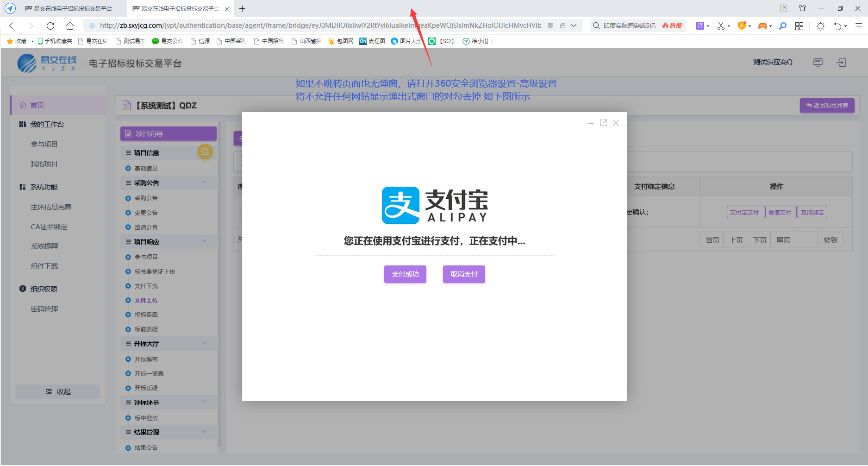
Task: Select 基础信息 tree item
Action: point(146,168)
